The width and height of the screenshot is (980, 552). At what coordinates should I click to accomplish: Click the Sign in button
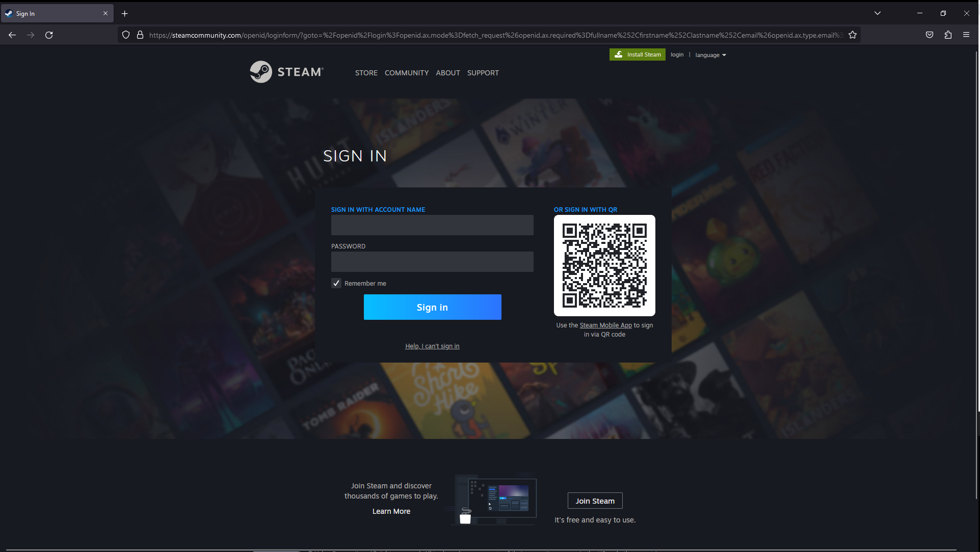432,307
